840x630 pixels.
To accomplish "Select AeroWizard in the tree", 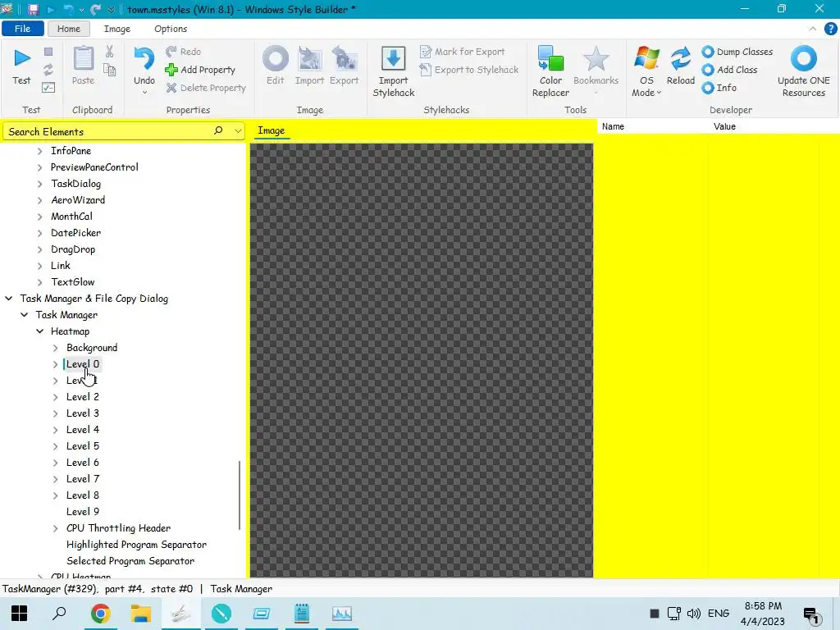I will coord(78,200).
